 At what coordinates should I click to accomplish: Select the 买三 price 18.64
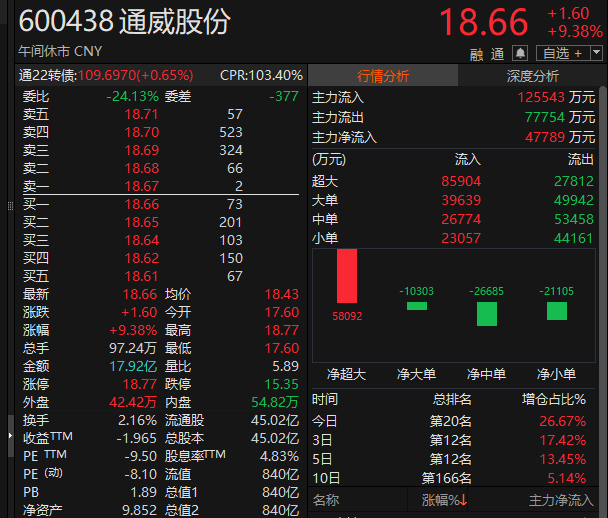[142, 240]
